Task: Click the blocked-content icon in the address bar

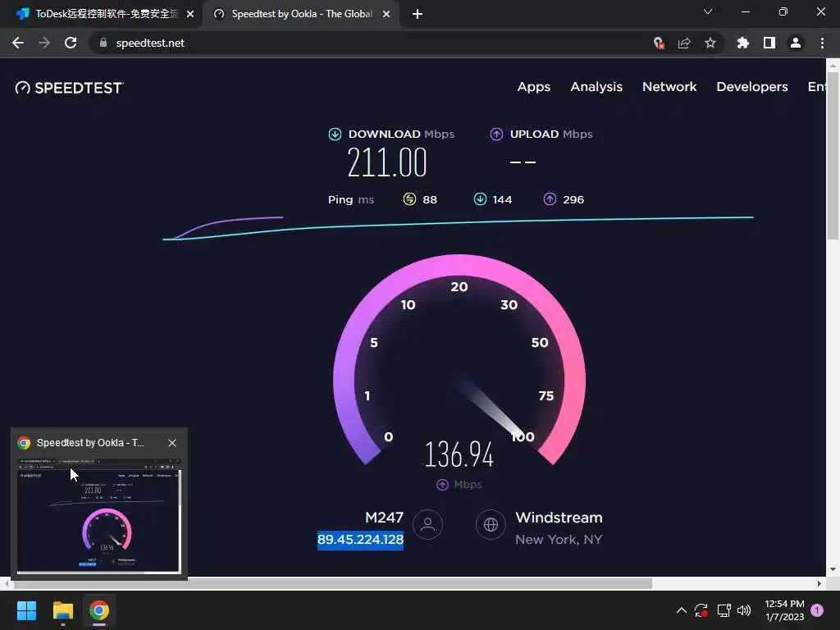Action: pos(659,43)
